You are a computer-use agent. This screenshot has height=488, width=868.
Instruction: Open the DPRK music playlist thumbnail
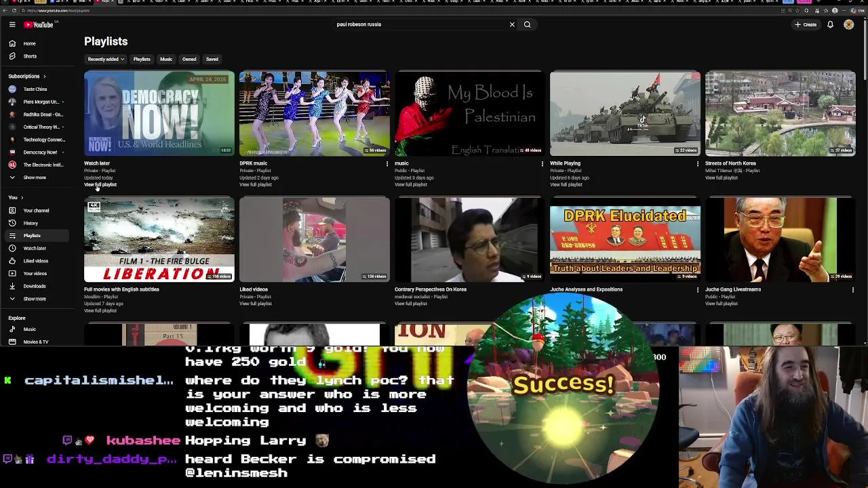click(x=315, y=114)
